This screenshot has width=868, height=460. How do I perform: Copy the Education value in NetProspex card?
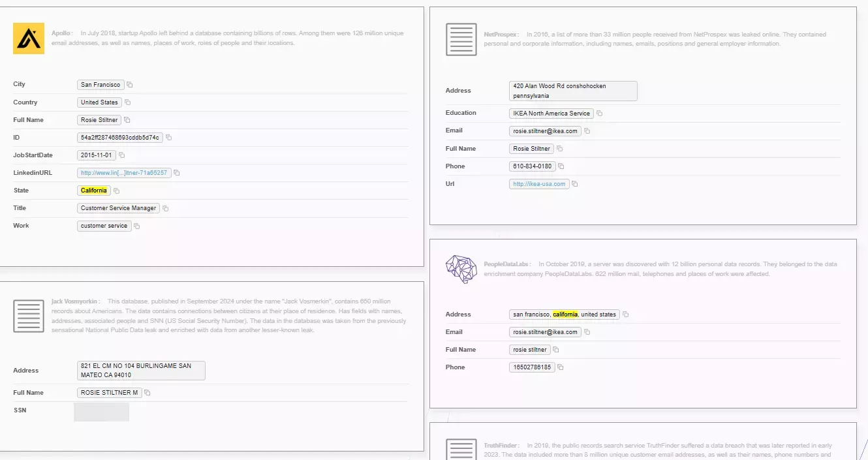(x=599, y=114)
